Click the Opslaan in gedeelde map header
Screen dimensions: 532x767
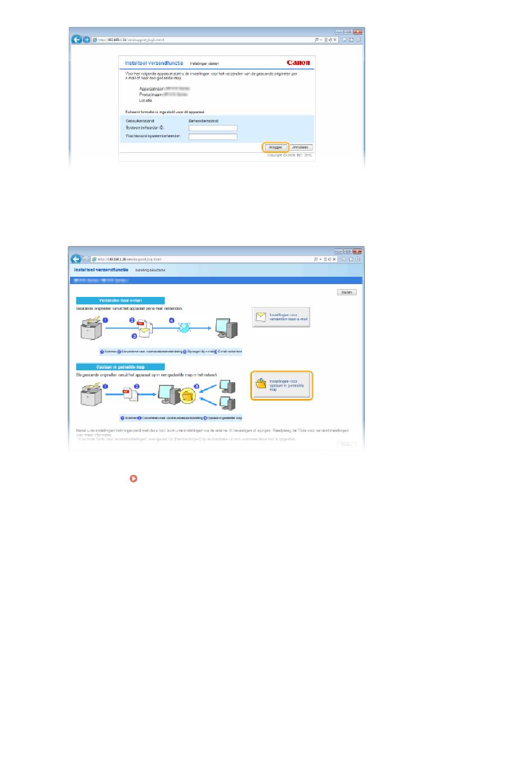(x=120, y=367)
